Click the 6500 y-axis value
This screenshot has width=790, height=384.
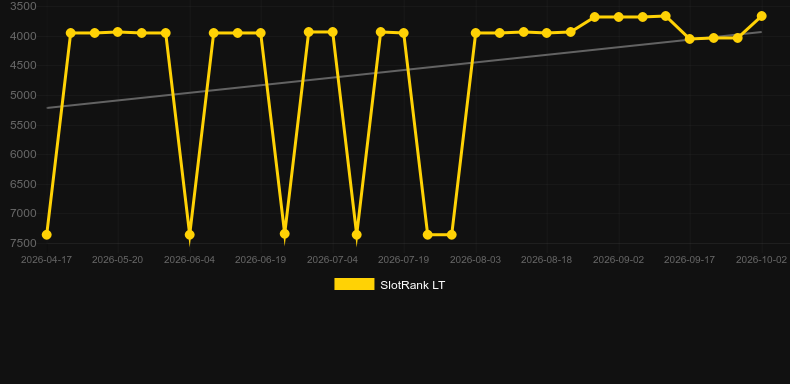(x=23, y=184)
